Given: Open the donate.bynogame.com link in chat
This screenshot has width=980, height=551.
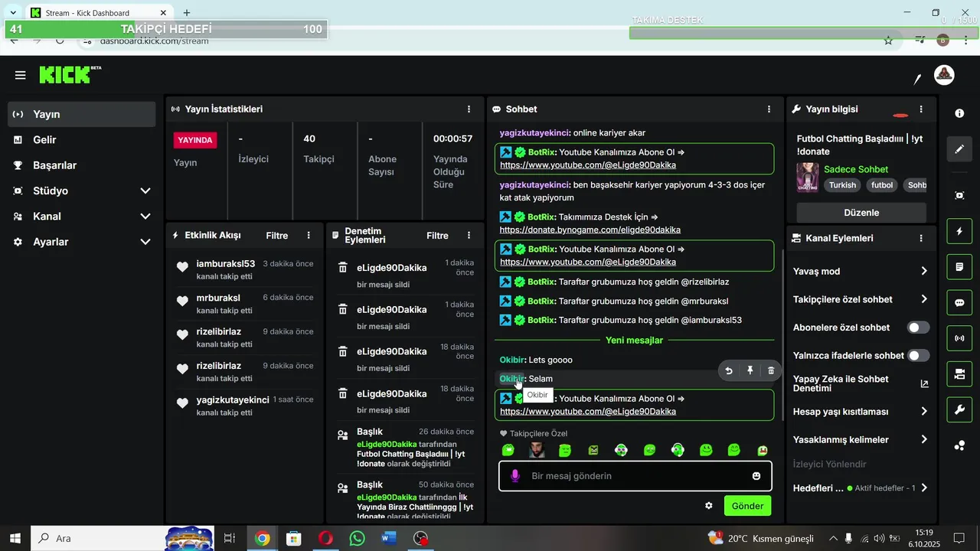Looking at the screenshot, I should click(x=590, y=230).
